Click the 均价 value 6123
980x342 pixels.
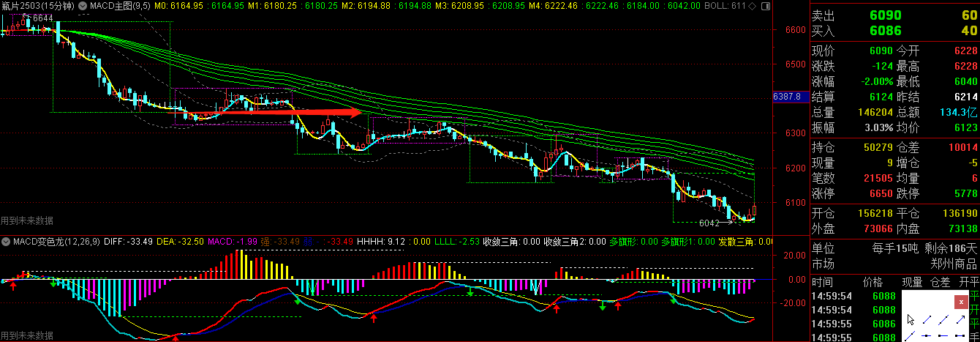pos(965,127)
